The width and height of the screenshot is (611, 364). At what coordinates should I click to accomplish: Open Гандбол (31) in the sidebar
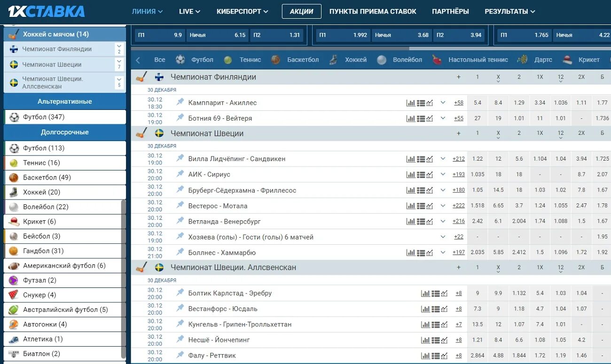65,251
